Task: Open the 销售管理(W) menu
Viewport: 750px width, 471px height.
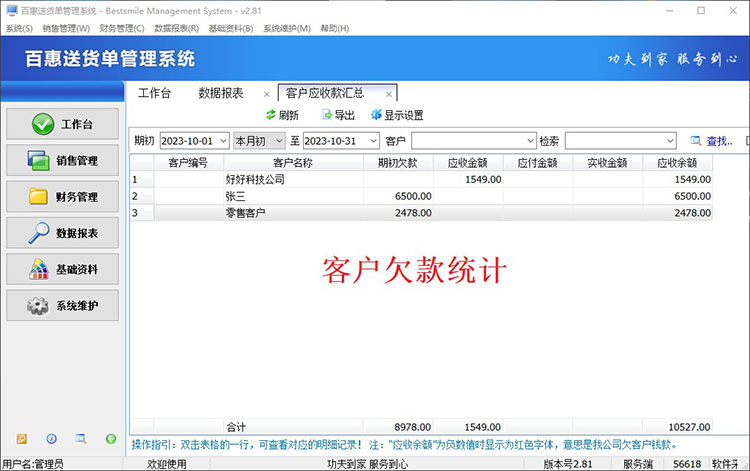Action: pos(66,28)
